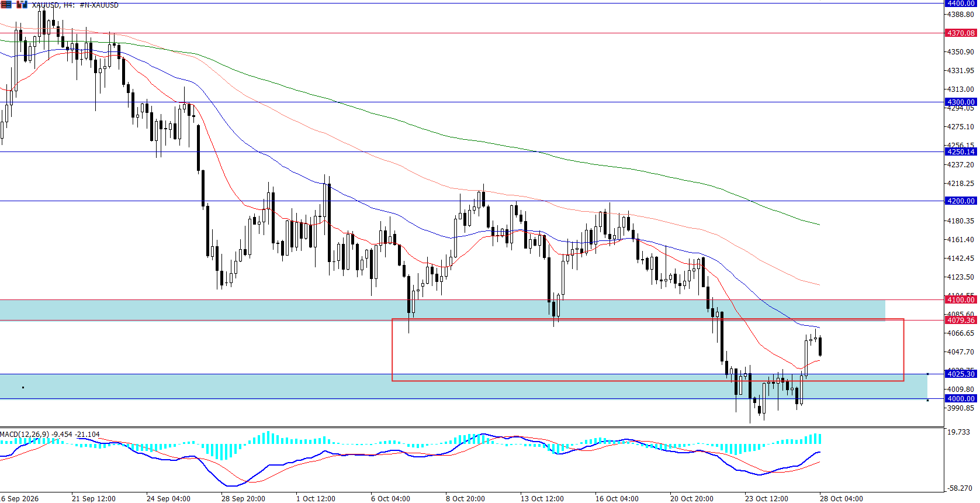Click the red 4370.08 price label
The image size is (980, 503).
pos(961,33)
